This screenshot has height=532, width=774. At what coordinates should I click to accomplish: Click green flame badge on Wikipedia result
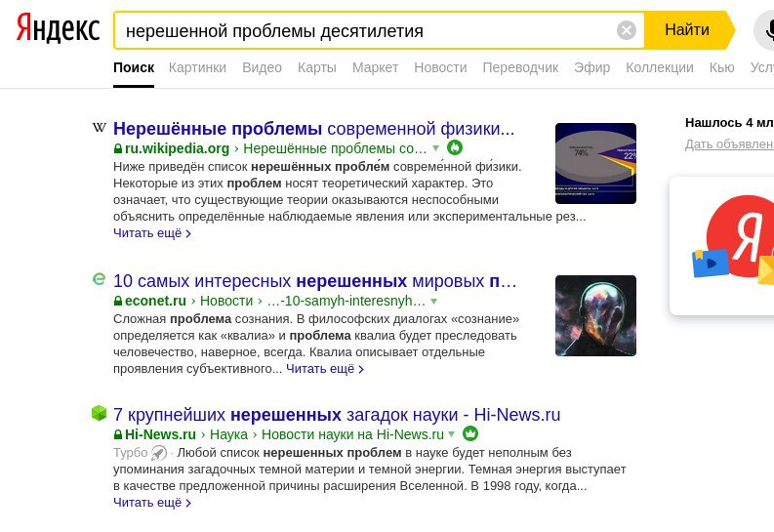click(x=455, y=147)
